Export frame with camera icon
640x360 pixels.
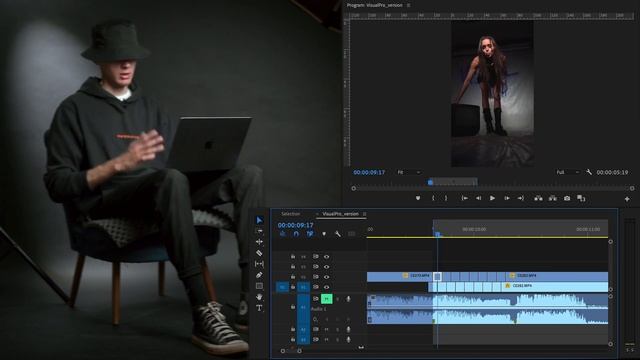click(567, 198)
